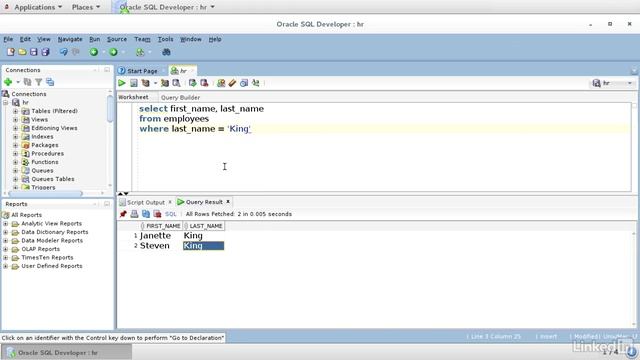
Task: Click the Delete row icon in Query Result
Action: click(157, 214)
